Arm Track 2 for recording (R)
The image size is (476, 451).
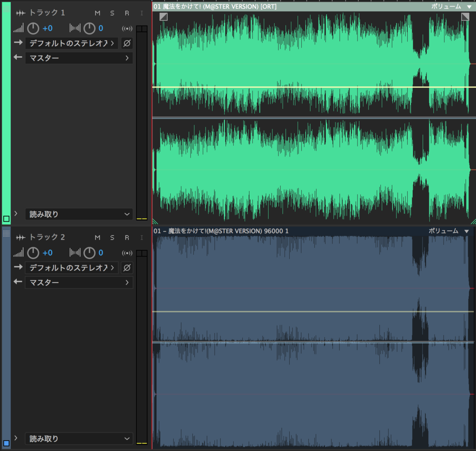127,237
